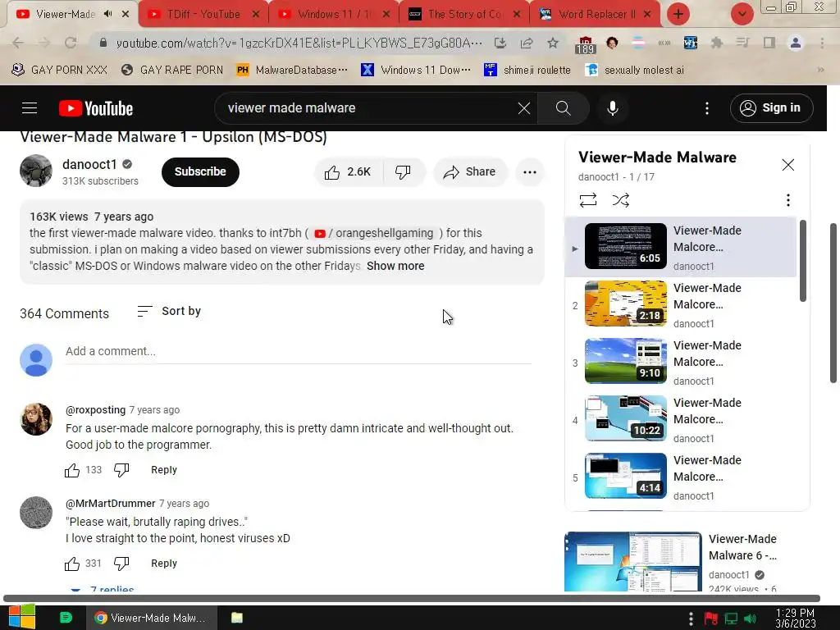Screen dimensions: 840x630
Task: Click the playlist panel scrollbar
Action: pyautogui.click(x=802, y=261)
